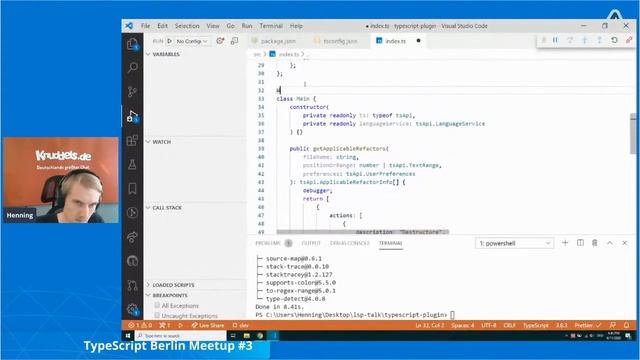640x360 pixels.
Task: Open the Bookmarks view in activity bar
Action: [x=132, y=189]
